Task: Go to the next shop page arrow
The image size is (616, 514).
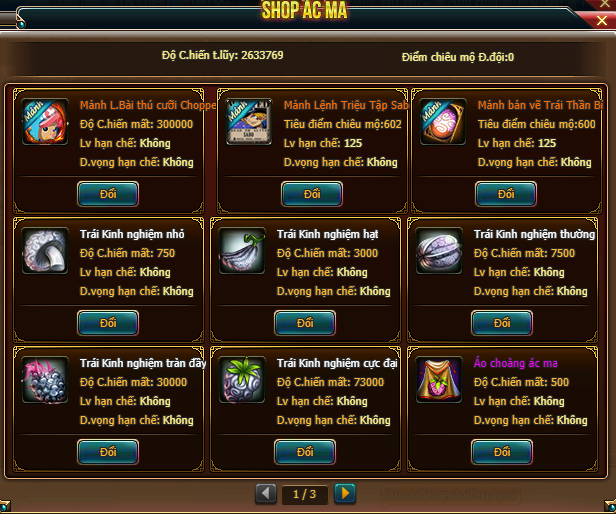Action: click(x=345, y=494)
